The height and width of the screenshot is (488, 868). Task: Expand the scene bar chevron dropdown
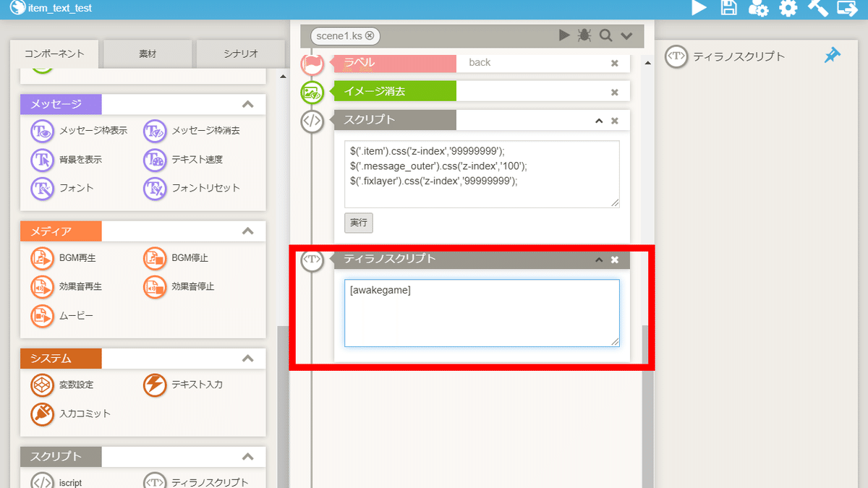[626, 35]
